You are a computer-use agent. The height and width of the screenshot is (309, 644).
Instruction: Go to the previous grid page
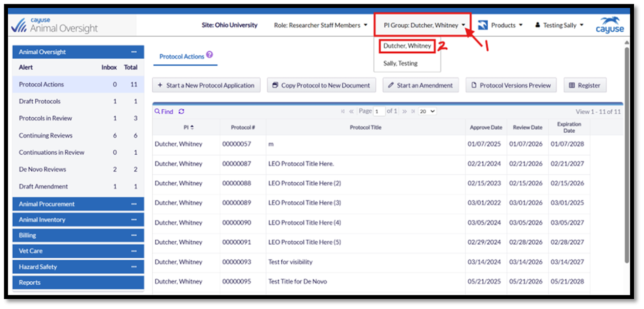tap(351, 111)
